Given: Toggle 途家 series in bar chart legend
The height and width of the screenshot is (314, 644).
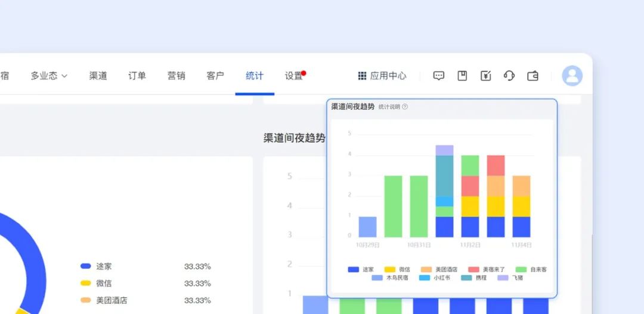Looking at the screenshot, I should (x=361, y=270).
